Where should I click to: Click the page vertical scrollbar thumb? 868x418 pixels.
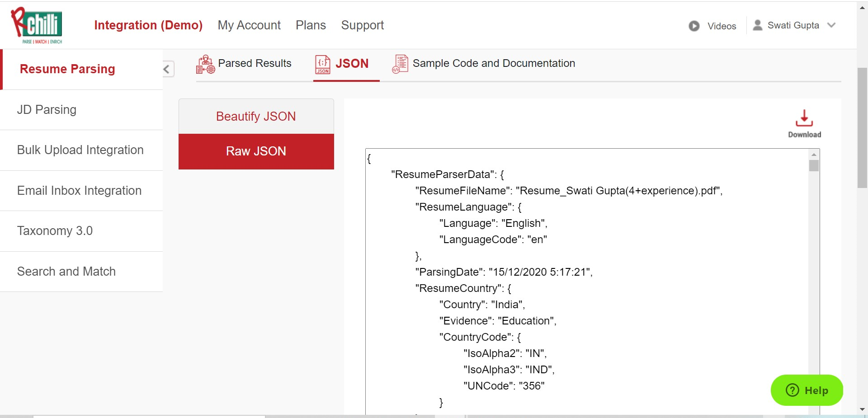[863, 128]
